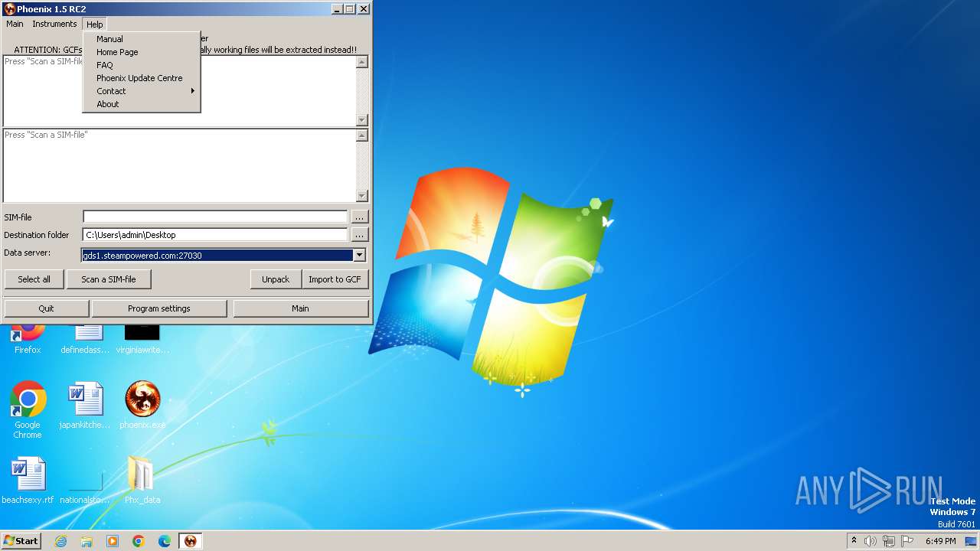The height and width of the screenshot is (551, 980).
Task: Open the Action Center flag icon
Action: (907, 541)
